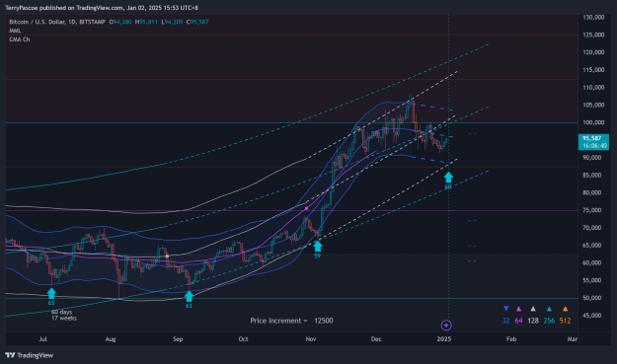Screen dimensions: 617x364
Task: Click the cyan up arrow labeled 63
Action: pyautogui.click(x=190, y=296)
